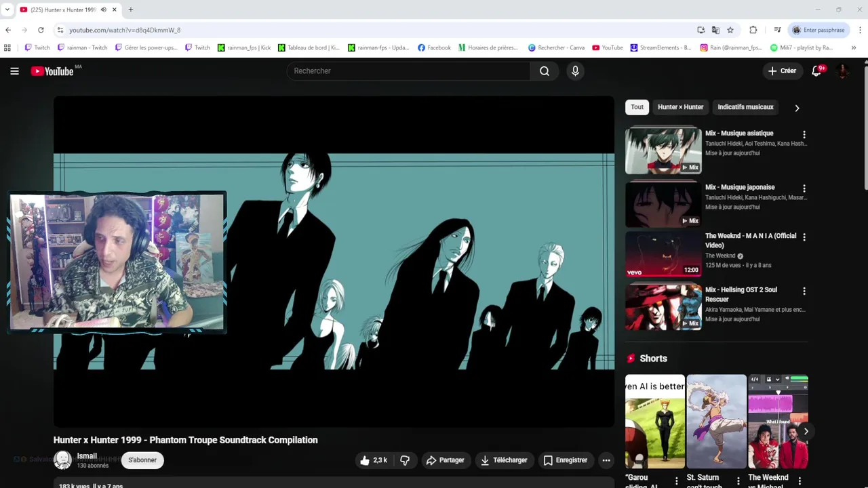Open the browser extensions puzzle icon

753,30
